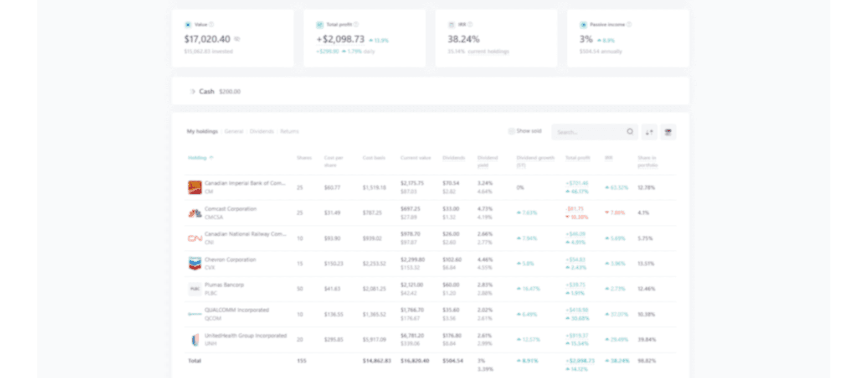Click the Chevron Corporation logo
The image size is (868, 378).
(x=195, y=264)
